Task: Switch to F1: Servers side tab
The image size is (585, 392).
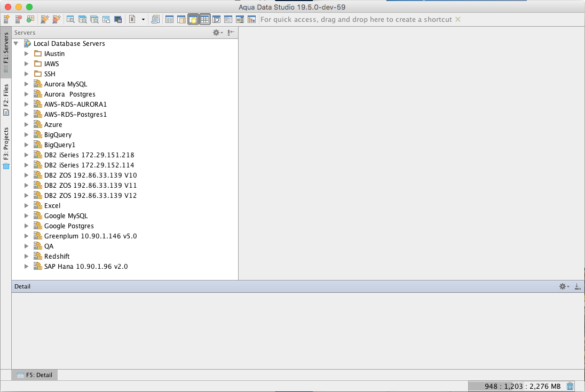Action: point(6,53)
